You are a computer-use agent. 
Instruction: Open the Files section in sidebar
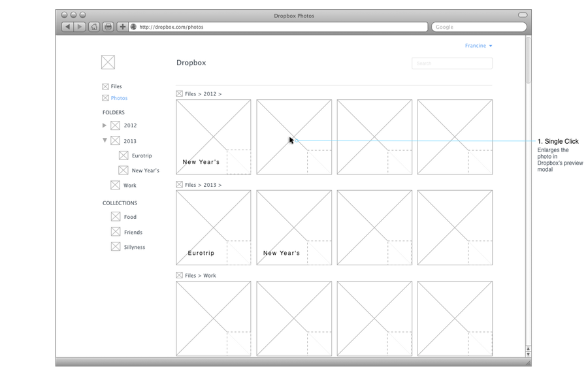(116, 87)
